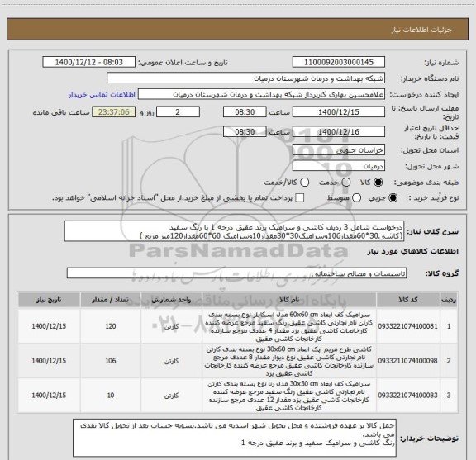476x460 pixels.
Task: Select the کالا/خدمت radio button
Action: [x=304, y=183]
